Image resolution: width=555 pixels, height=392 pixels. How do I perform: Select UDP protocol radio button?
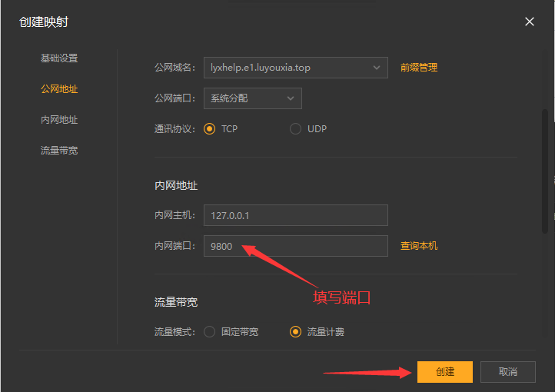point(295,129)
